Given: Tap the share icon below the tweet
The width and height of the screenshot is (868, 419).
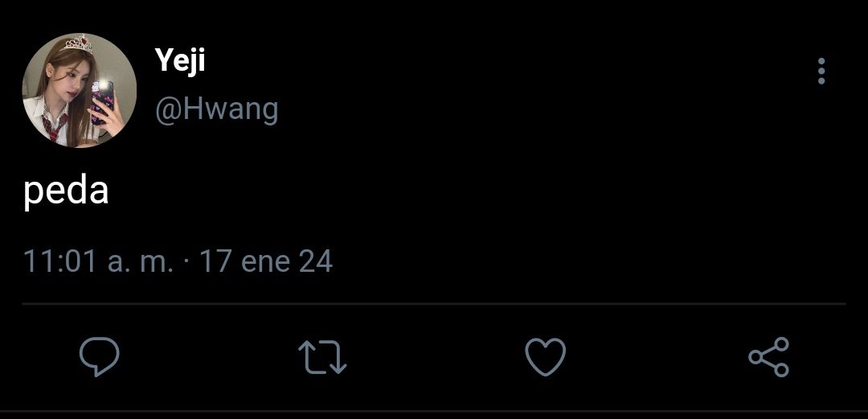Looking at the screenshot, I should pyautogui.click(x=769, y=357).
